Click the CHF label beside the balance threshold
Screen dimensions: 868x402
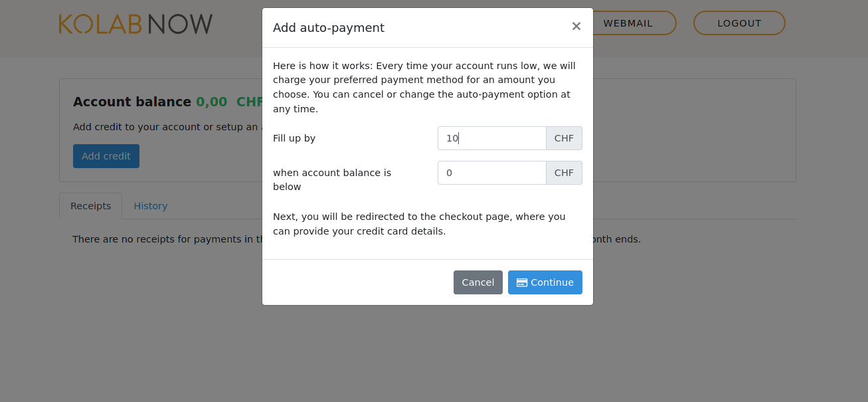tap(564, 172)
